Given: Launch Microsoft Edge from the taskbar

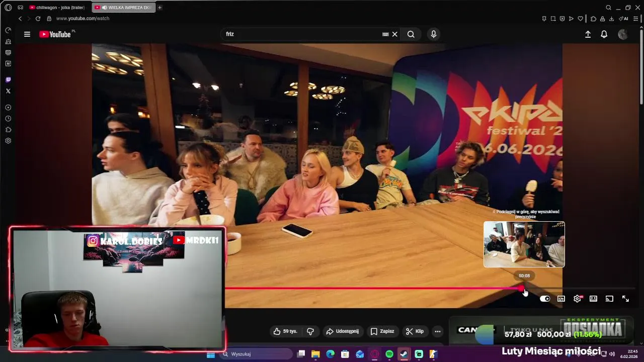Looking at the screenshot, I should click(x=330, y=354).
